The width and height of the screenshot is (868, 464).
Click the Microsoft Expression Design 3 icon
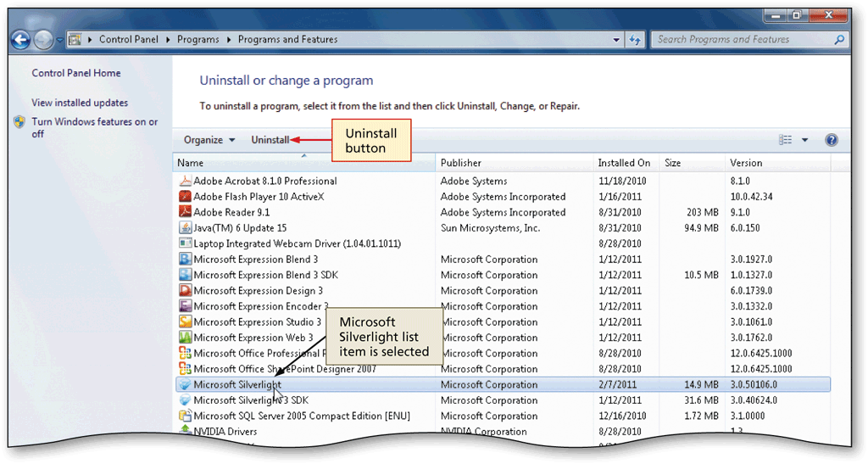click(185, 290)
